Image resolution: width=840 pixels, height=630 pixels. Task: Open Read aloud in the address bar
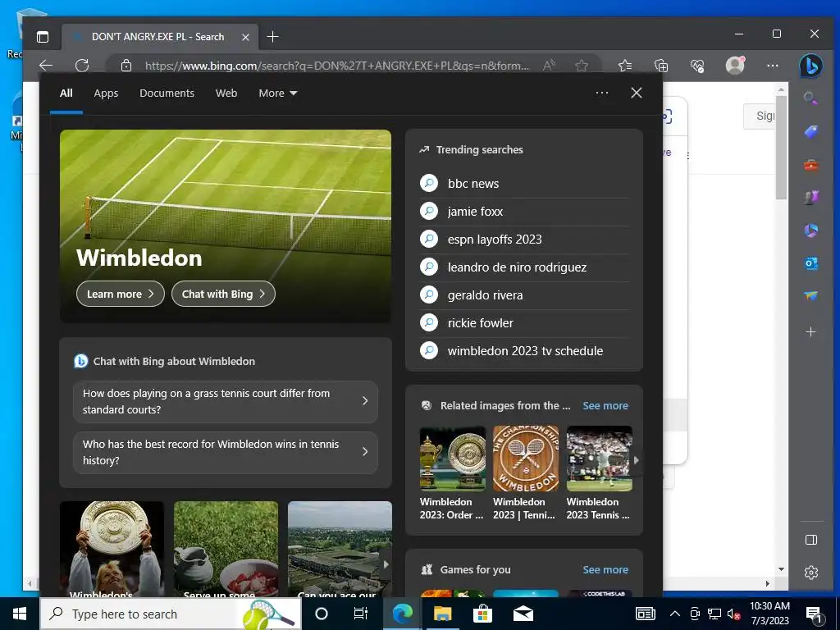[549, 66]
